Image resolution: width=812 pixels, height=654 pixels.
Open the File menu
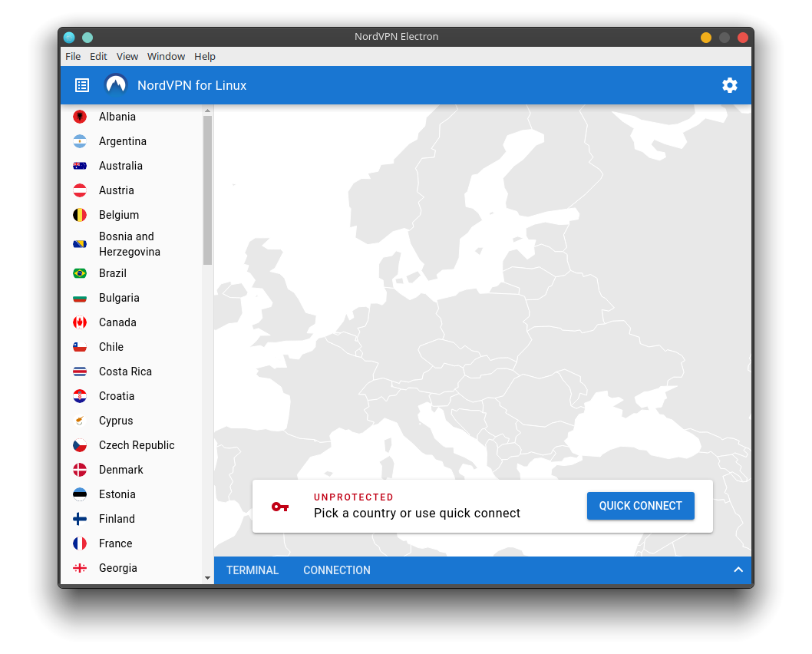[73, 57]
